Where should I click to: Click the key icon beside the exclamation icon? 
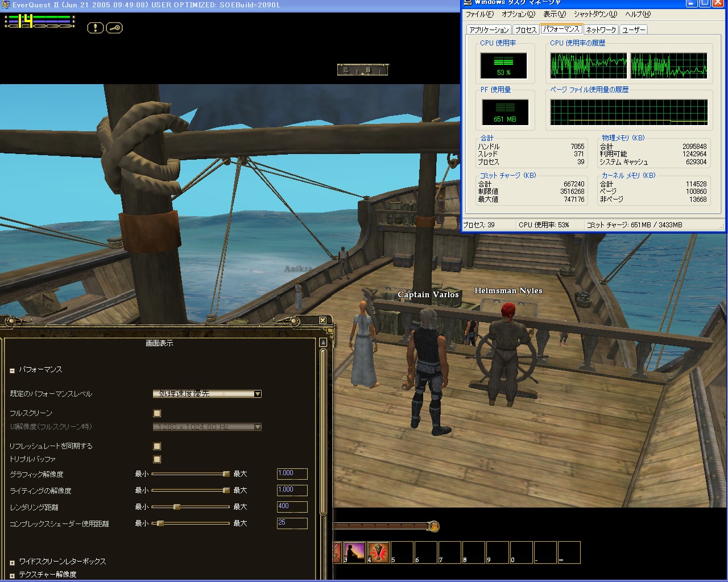114,28
